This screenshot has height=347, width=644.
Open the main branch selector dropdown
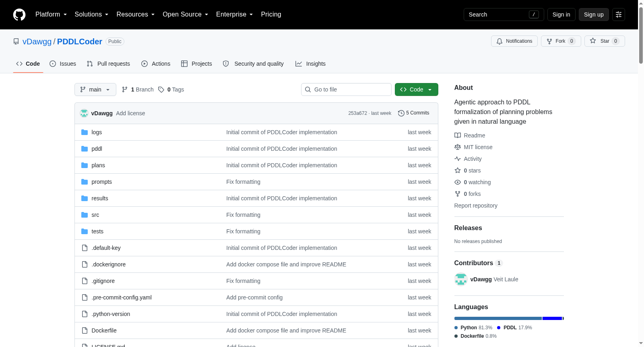coord(95,89)
